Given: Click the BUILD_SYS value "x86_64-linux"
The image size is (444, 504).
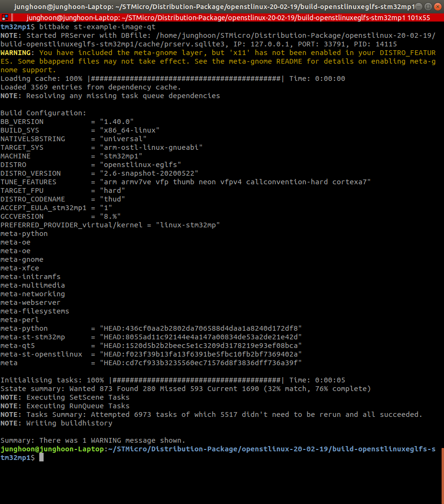Looking at the screenshot, I should 130,130.
